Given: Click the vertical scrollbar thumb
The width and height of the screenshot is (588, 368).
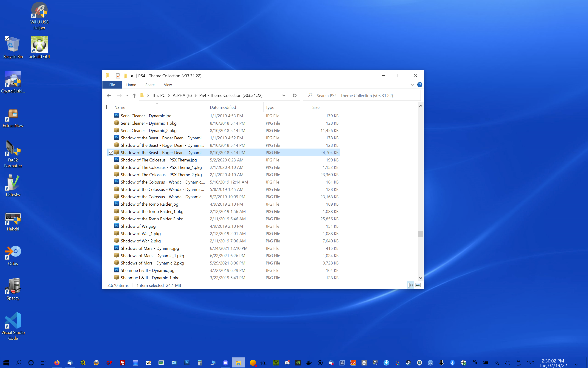Looking at the screenshot, I should tap(420, 234).
